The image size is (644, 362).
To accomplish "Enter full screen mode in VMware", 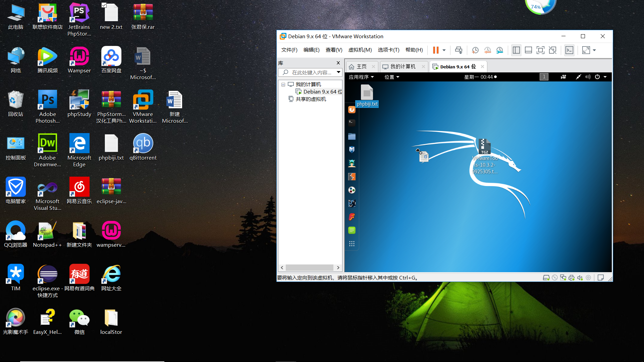I will click(540, 50).
